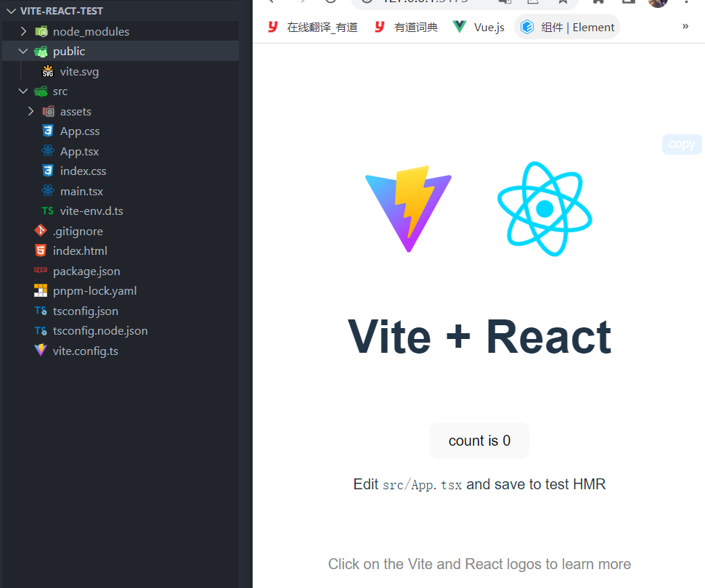This screenshot has height=588, width=705.
Task: Open App.css in the explorer
Action: pos(80,131)
